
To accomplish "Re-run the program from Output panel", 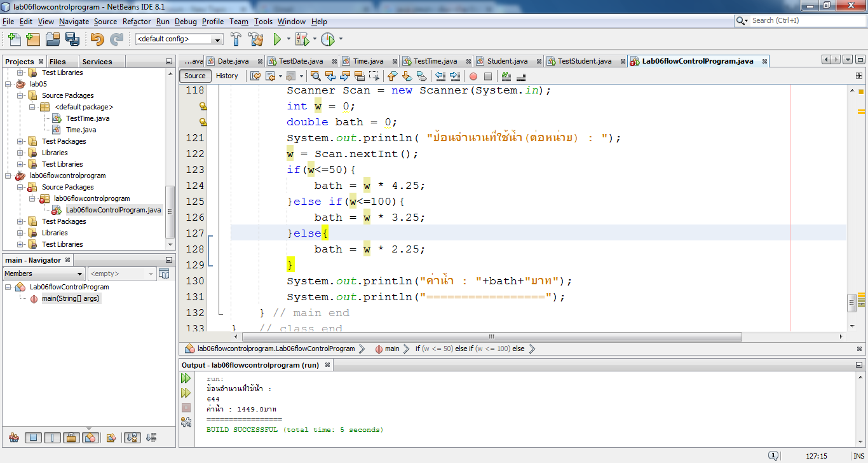I will 186,378.
